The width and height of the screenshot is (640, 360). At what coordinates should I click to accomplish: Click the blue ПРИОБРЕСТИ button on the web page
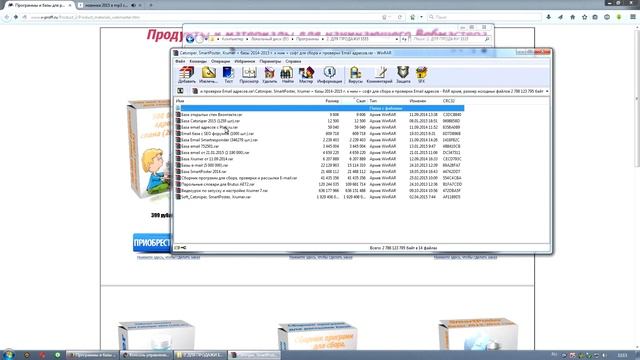[x=152, y=243]
